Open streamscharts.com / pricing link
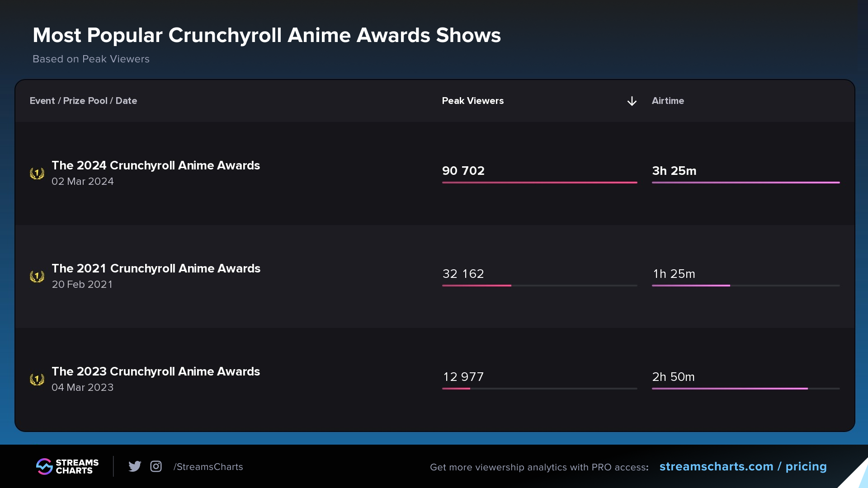Image resolution: width=868 pixels, height=488 pixels. [x=743, y=467]
